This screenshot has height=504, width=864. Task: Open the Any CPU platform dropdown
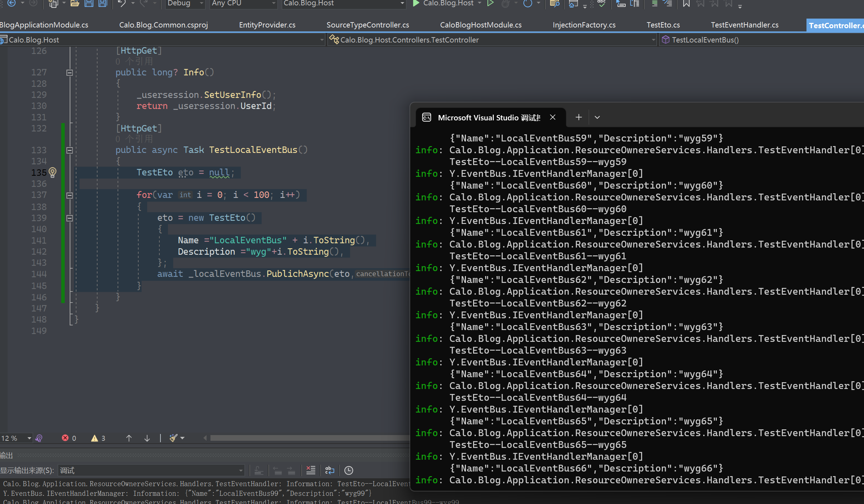pyautogui.click(x=244, y=4)
